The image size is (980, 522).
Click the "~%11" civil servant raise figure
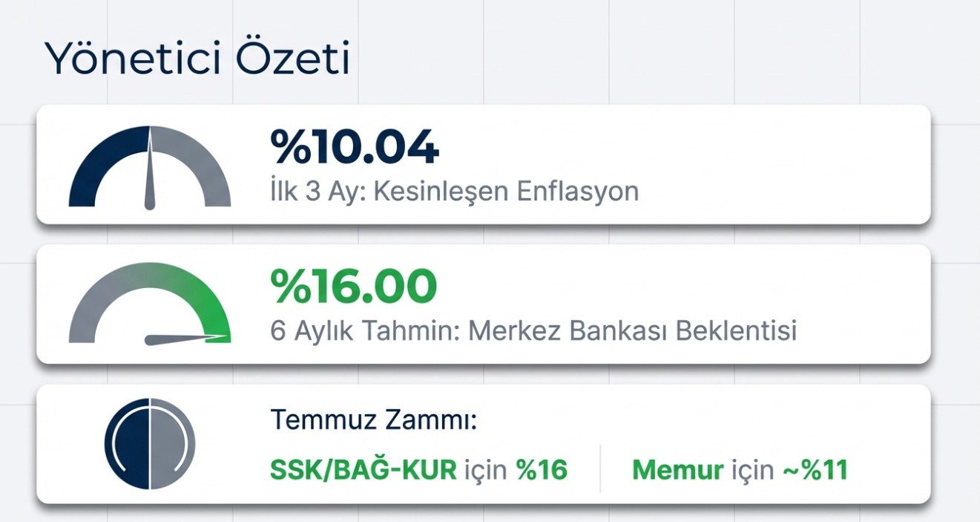click(814, 469)
